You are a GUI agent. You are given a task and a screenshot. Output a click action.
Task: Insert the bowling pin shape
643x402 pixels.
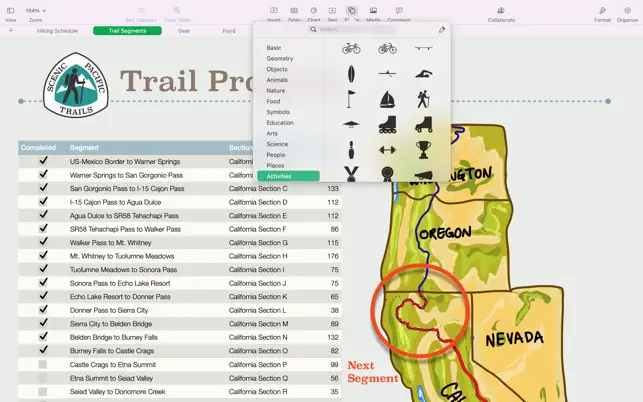(351, 150)
